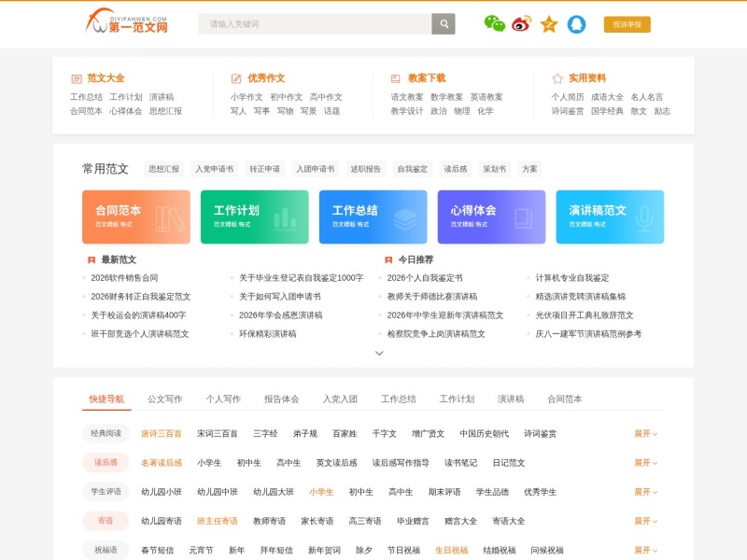This screenshot has height=560, width=747.
Task: Expand the article list chevron below lists
Action: [x=379, y=354]
